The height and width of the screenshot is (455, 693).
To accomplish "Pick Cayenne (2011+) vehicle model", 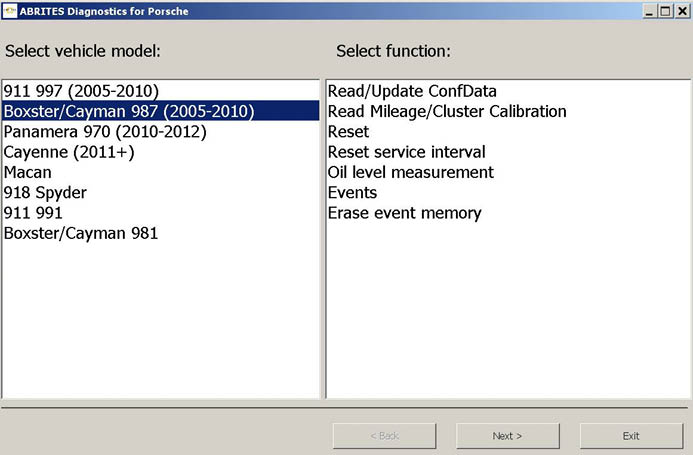I will click(x=69, y=152).
